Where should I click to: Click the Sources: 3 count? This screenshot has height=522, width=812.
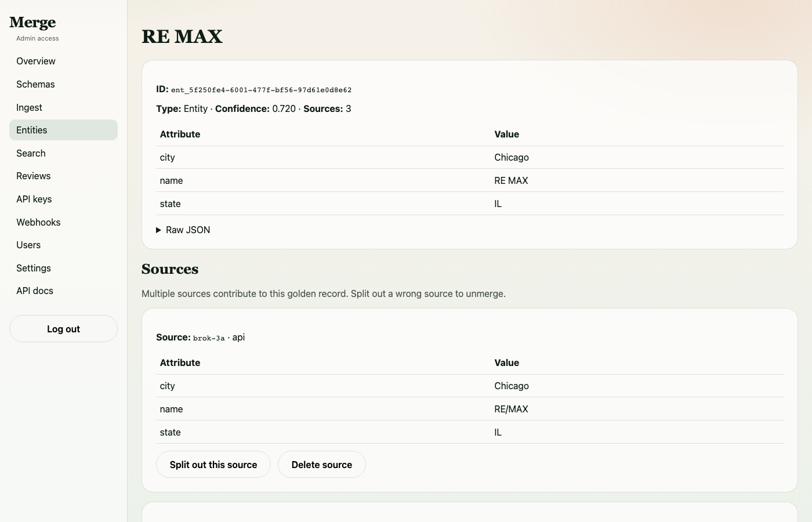tap(327, 108)
